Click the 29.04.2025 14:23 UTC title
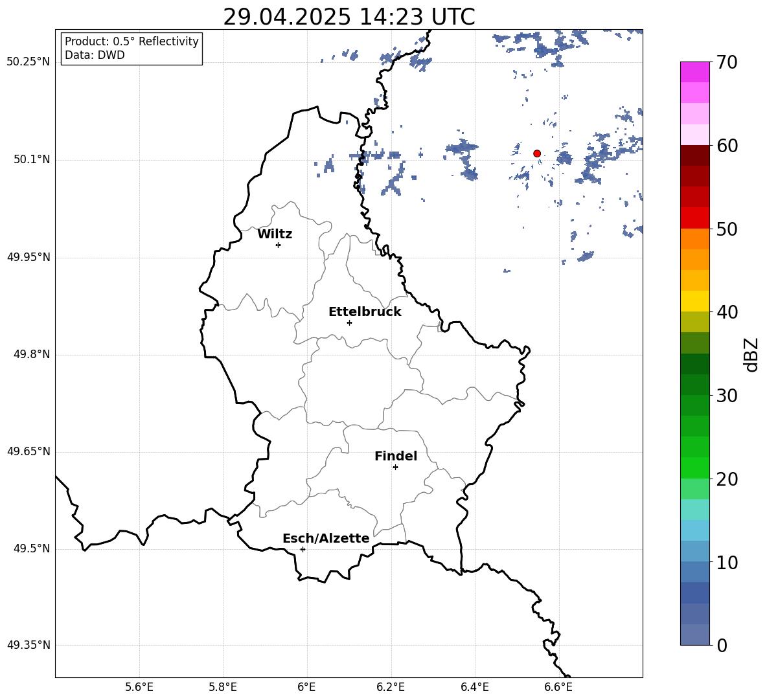 pyautogui.click(x=349, y=17)
